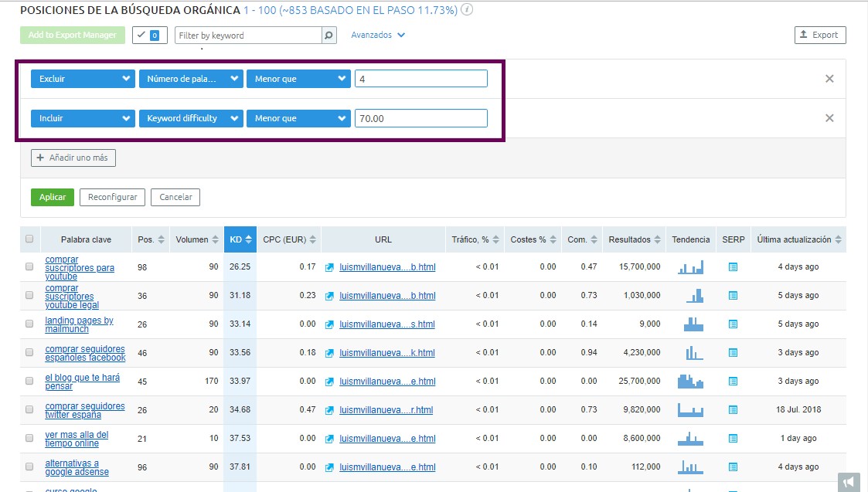Check the row for comprar seguidores twitter españa
868x492 pixels.
(29, 410)
